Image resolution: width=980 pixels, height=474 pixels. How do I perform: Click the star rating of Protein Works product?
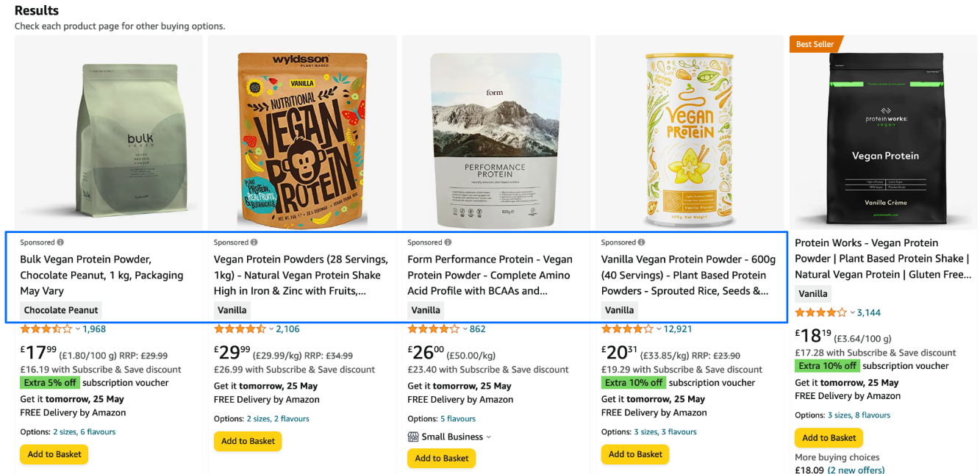pos(818,312)
